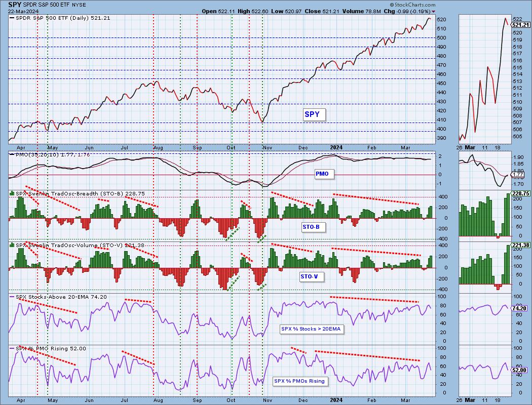The width and height of the screenshot is (532, 405).
Task: Click the Nov label below the price chart
Action: pyautogui.click(x=268, y=148)
